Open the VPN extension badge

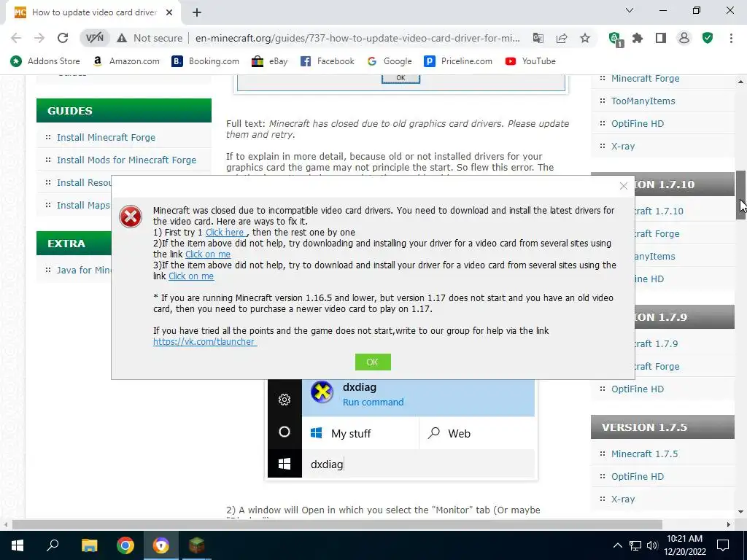coord(94,38)
